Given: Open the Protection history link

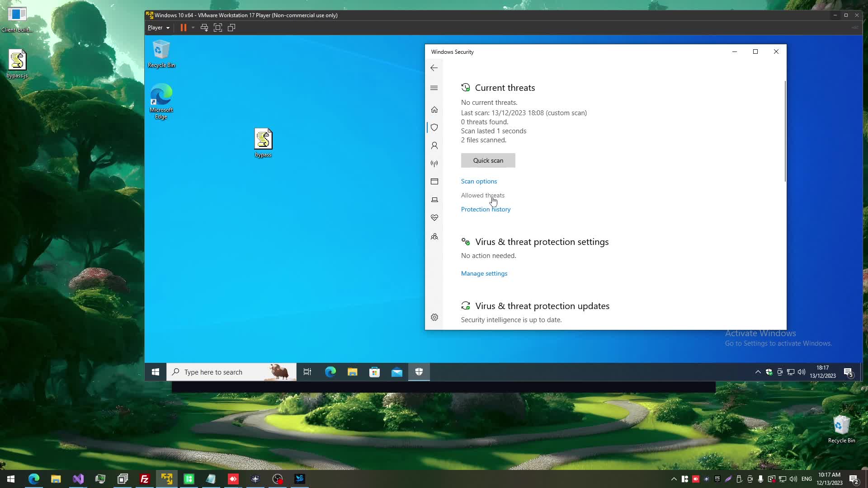Looking at the screenshot, I should pos(486,209).
